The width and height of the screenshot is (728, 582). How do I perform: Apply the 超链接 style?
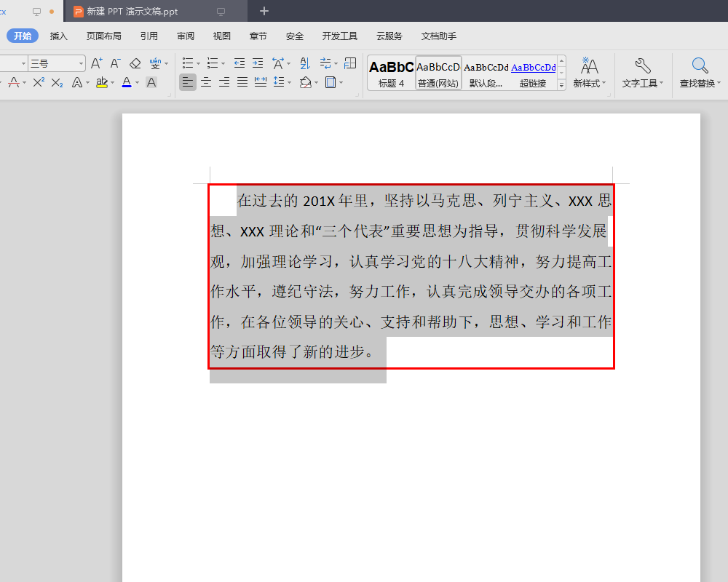click(x=533, y=73)
